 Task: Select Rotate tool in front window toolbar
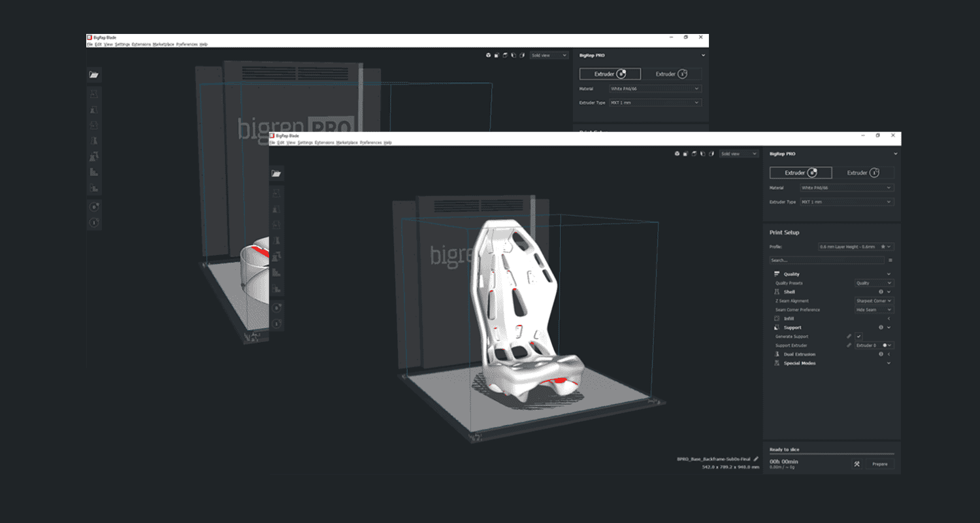[276, 226]
